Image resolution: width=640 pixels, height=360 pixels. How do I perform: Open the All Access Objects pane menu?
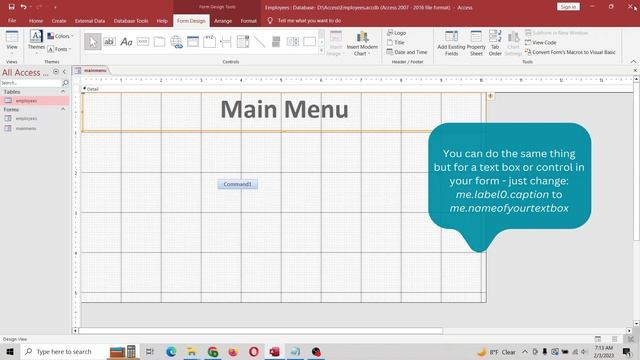(x=56, y=72)
